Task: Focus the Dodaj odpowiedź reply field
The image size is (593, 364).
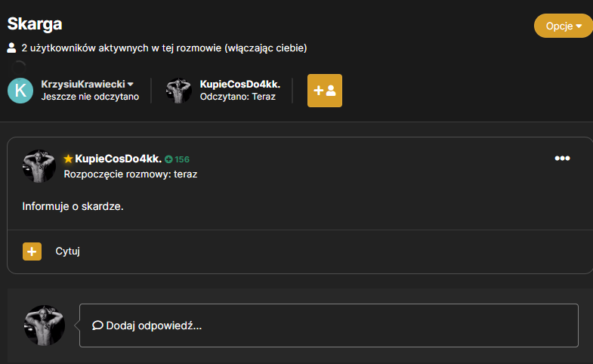Action: 329,325
